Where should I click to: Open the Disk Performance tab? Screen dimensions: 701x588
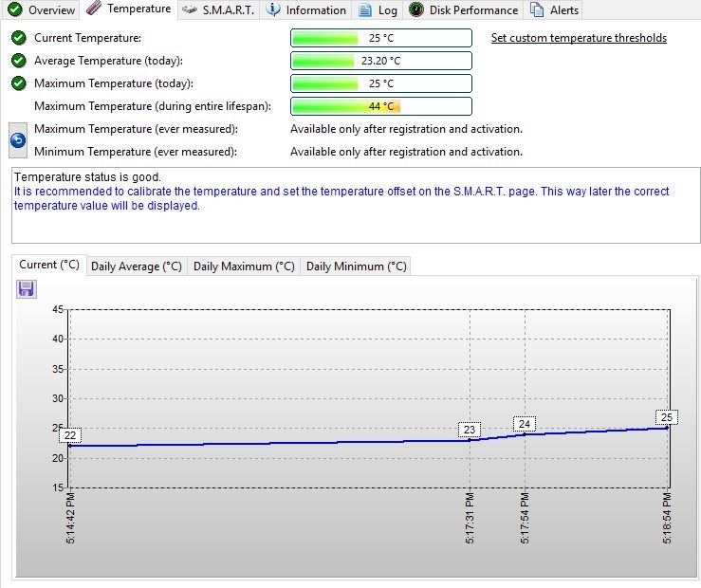(464, 10)
